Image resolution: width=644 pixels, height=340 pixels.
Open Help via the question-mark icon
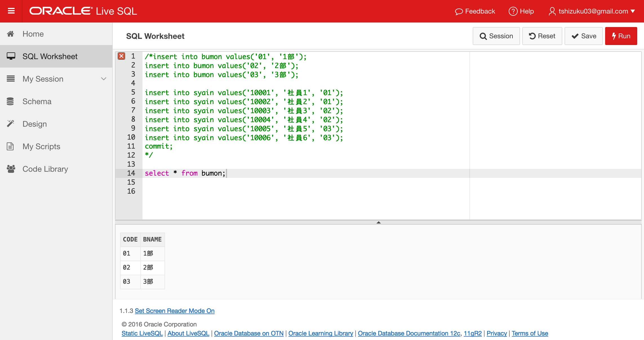tap(514, 11)
